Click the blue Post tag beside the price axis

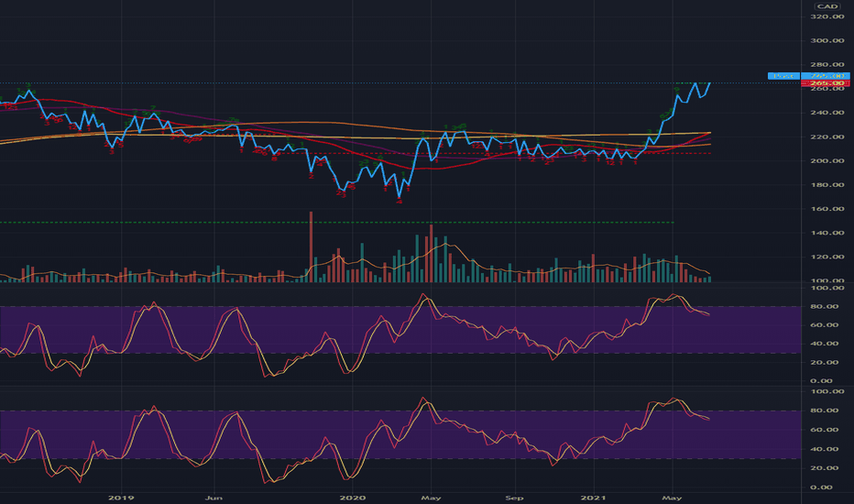pyautogui.click(x=783, y=76)
